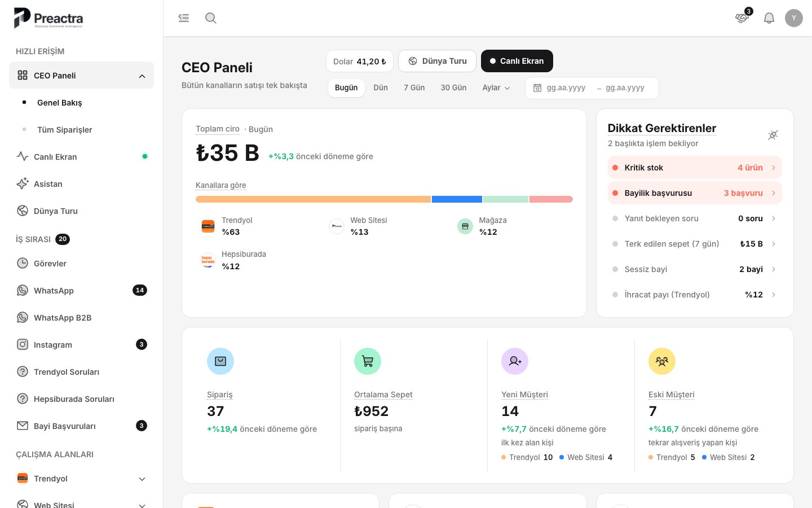Screen dimensions: 812x508
Task: Open the user avatar menu
Action: 794,18
